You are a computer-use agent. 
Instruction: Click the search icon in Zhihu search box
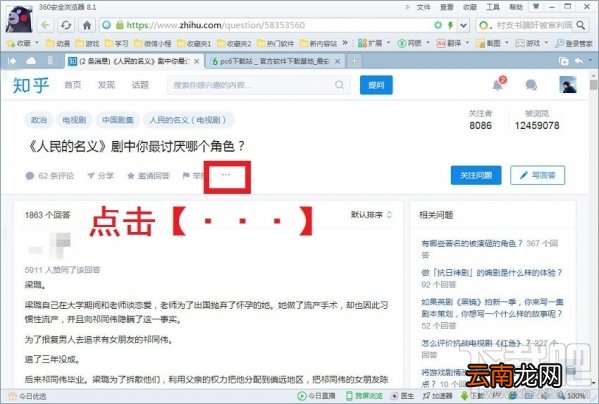[339, 85]
